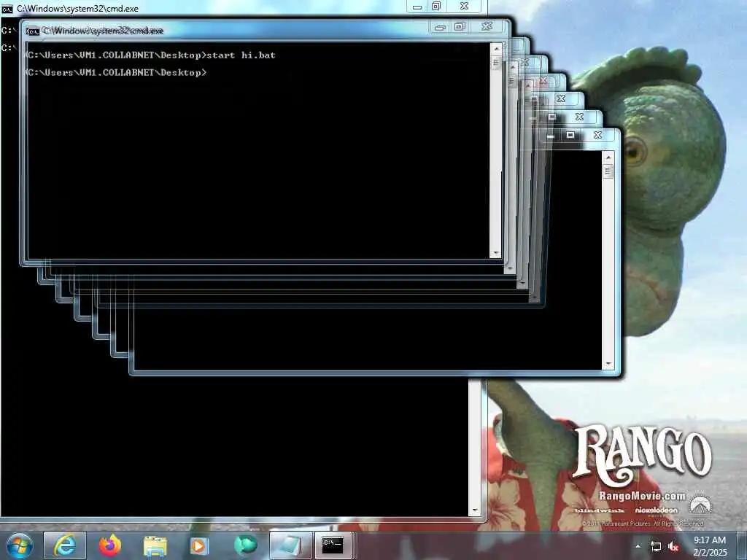Launch Firefox from the taskbar

tap(109, 545)
